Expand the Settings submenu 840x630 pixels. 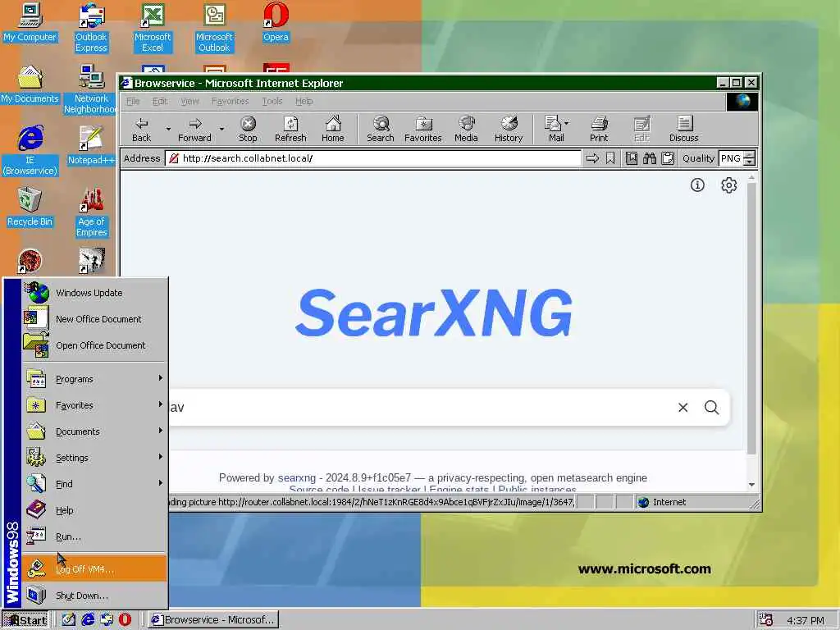pyautogui.click(x=94, y=458)
